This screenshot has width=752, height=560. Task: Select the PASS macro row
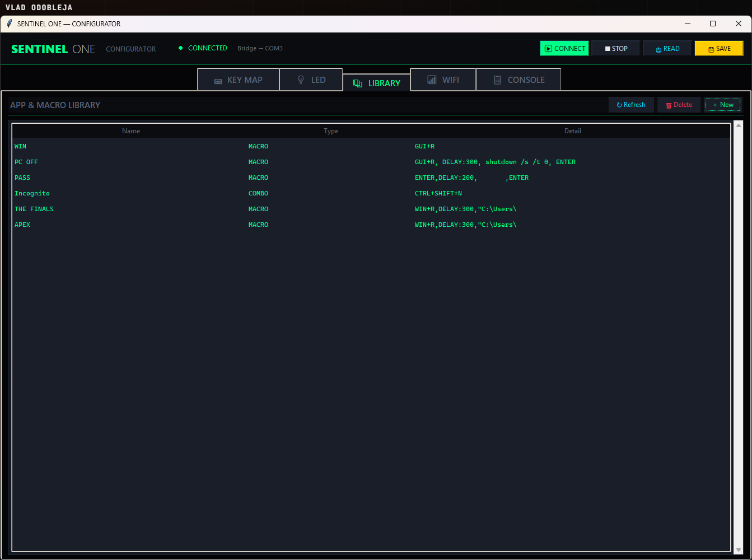click(371, 178)
